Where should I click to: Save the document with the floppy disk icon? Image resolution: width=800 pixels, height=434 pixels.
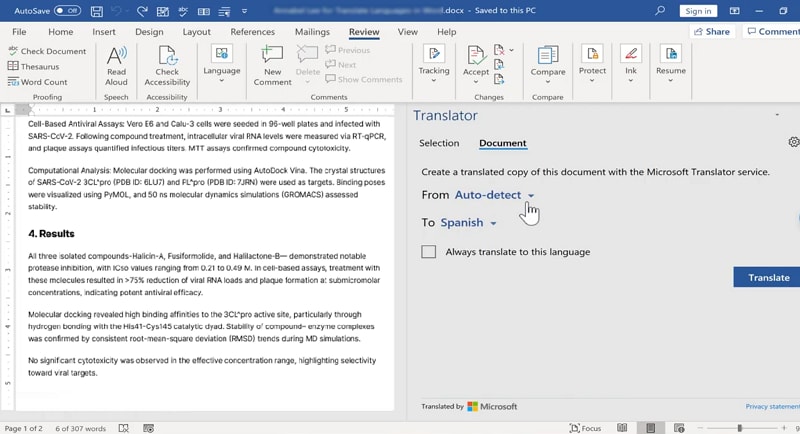[96, 11]
